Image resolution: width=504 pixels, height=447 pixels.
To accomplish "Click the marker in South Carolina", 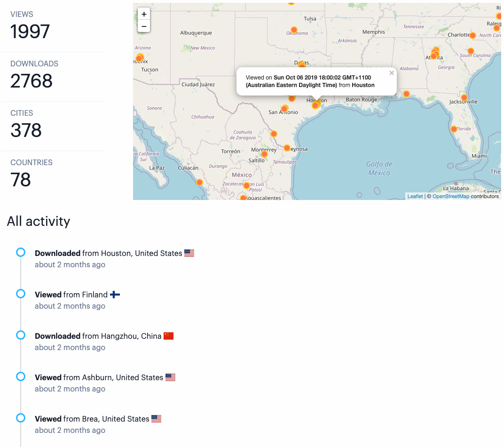I will [471, 51].
